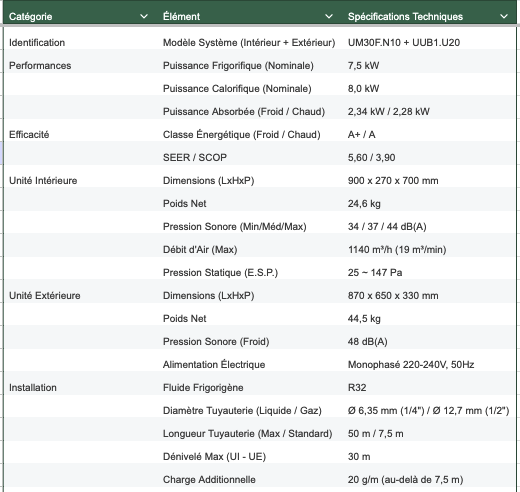Open the Catégorie column filter dropdown

pyautogui.click(x=144, y=16)
